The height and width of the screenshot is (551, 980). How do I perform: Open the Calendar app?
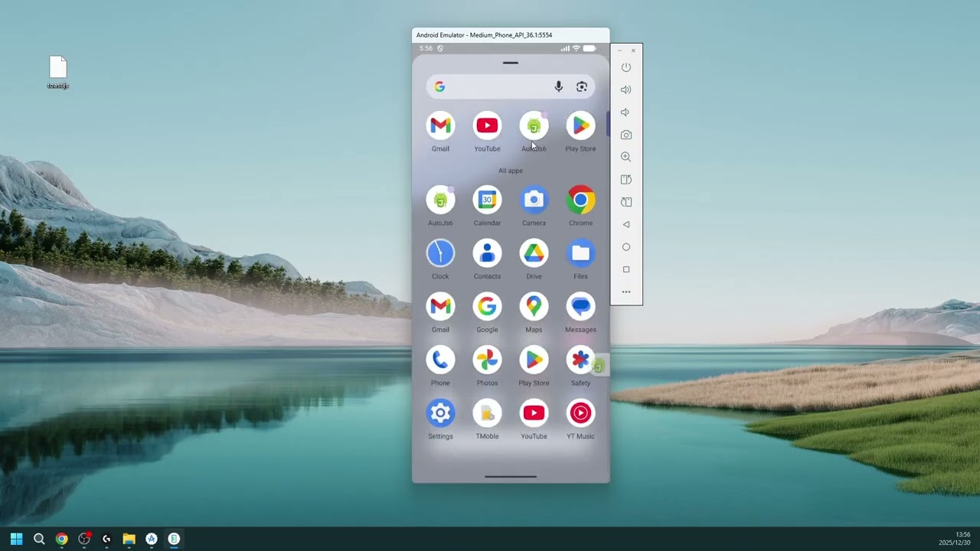tap(487, 201)
